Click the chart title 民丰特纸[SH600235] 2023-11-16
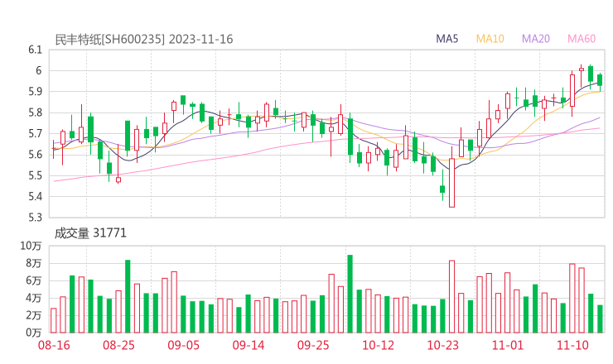The image size is (613, 364). click(x=144, y=40)
